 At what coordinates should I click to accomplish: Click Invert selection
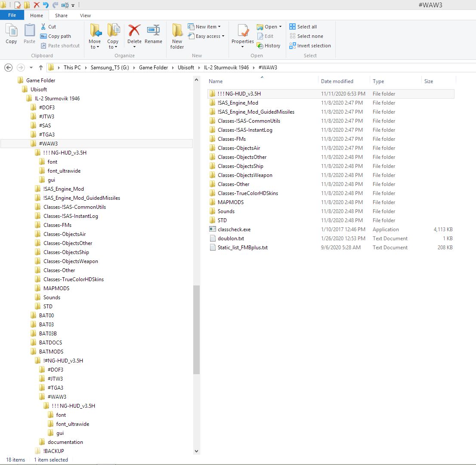click(x=310, y=46)
